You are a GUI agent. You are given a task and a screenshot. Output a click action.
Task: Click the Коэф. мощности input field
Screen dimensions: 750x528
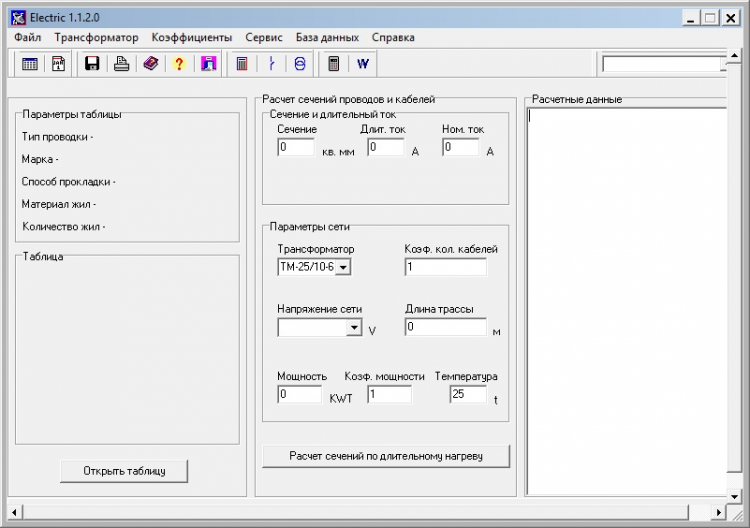click(389, 395)
